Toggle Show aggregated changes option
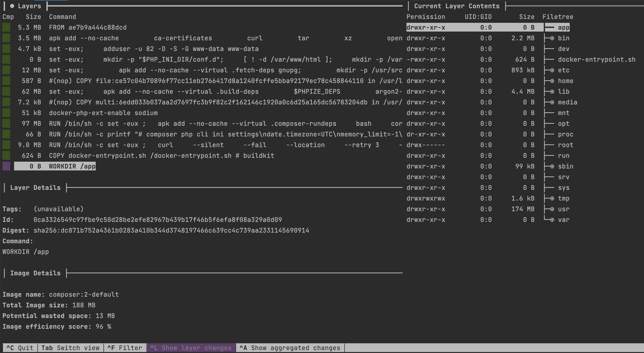 click(290, 348)
